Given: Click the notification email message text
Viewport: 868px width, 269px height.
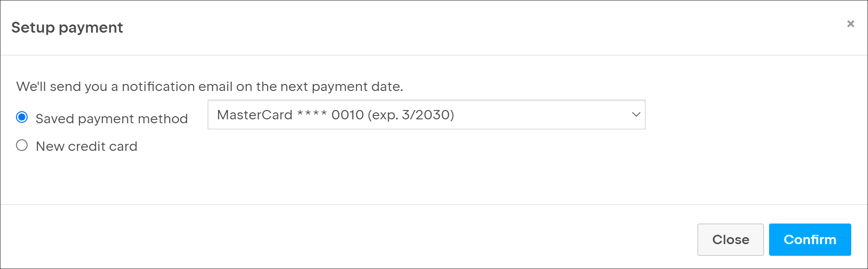Looking at the screenshot, I should pyautogui.click(x=210, y=86).
